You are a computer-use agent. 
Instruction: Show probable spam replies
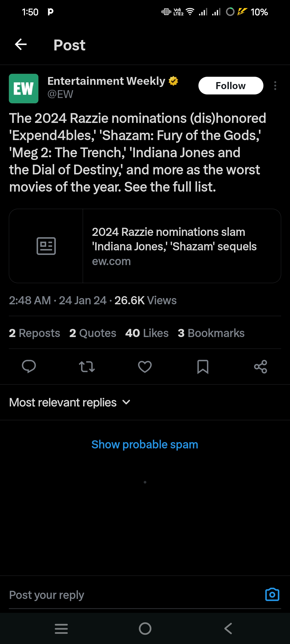(145, 445)
